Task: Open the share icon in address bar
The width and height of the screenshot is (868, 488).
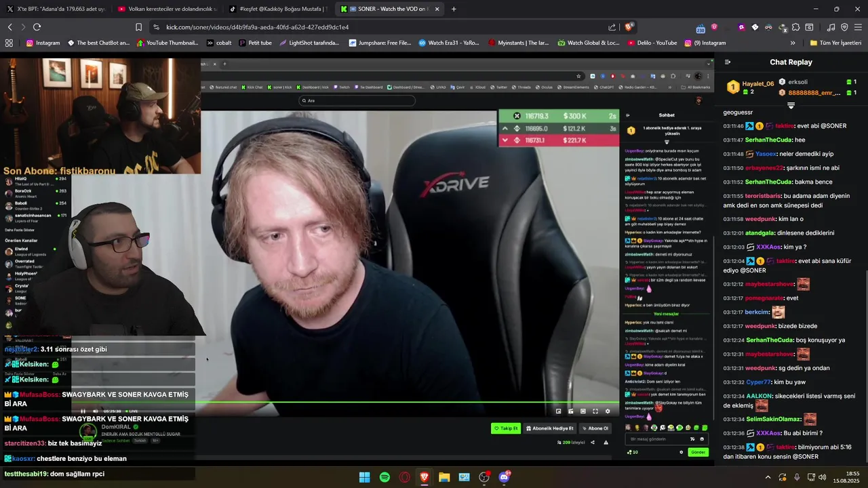Action: [612, 27]
